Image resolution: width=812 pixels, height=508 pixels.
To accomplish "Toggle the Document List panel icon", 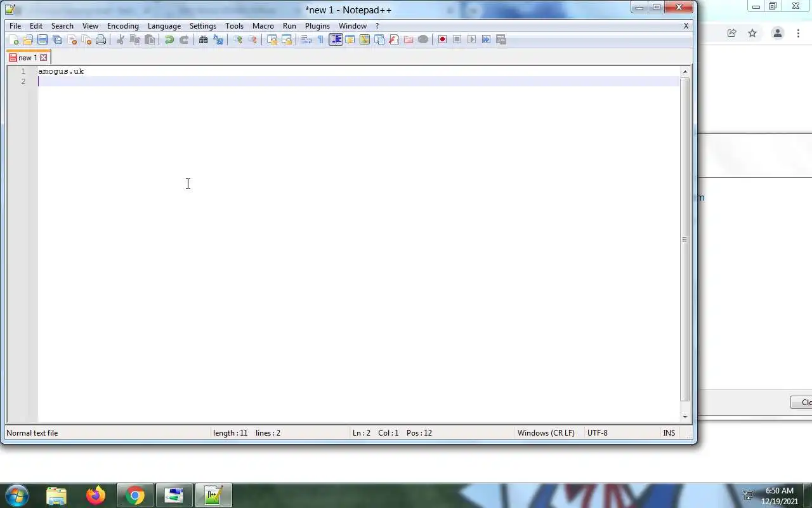I will tap(379, 39).
